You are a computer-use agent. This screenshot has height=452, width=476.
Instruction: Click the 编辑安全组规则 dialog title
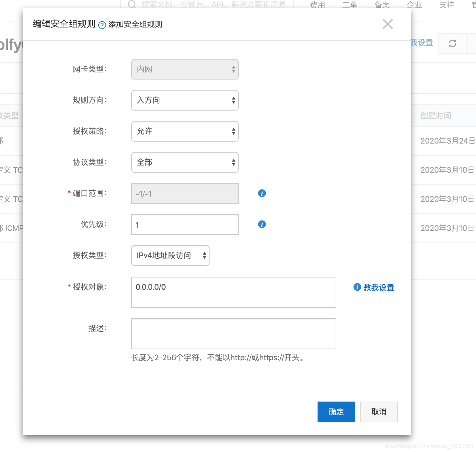pos(64,24)
